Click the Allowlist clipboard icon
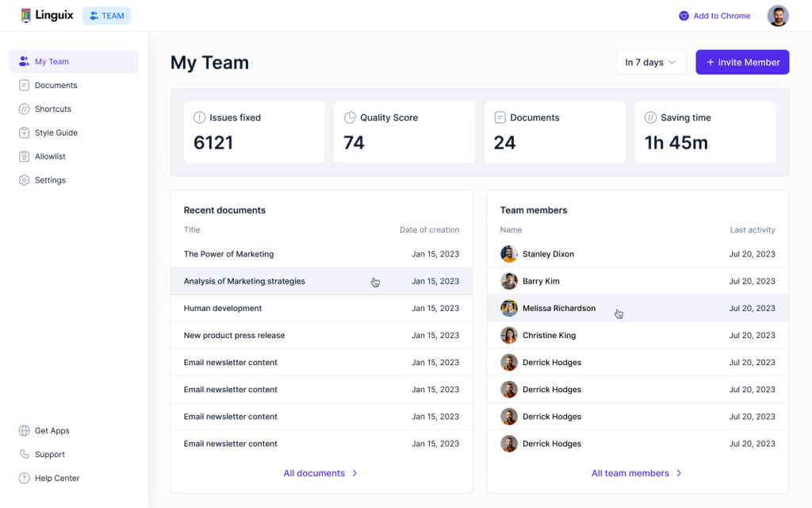Viewport: 812px width, 508px height. (24, 156)
